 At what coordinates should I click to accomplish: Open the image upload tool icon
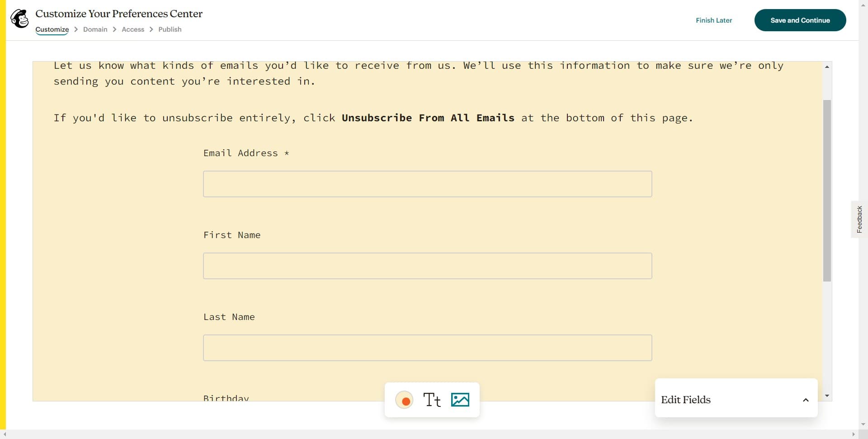(460, 400)
